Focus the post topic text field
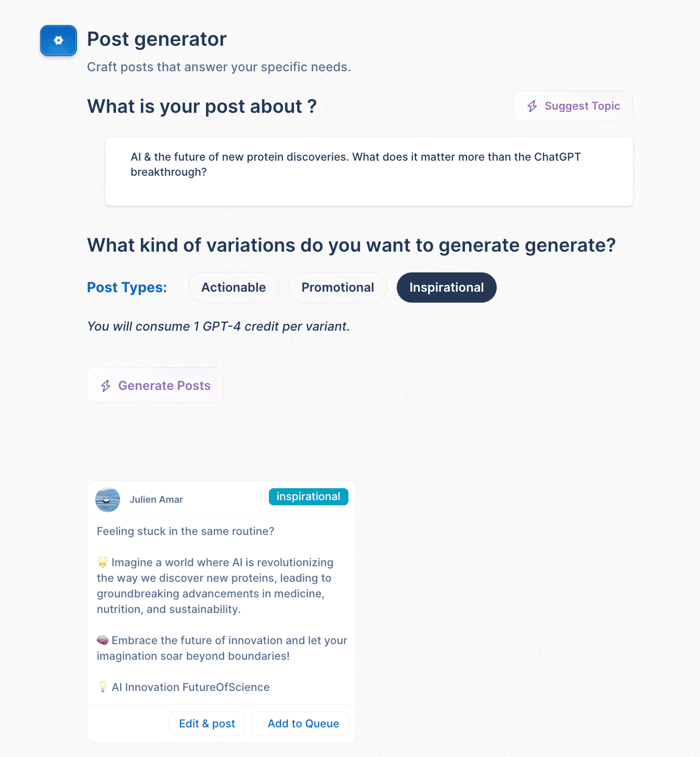The height and width of the screenshot is (757, 700). pyautogui.click(x=369, y=172)
